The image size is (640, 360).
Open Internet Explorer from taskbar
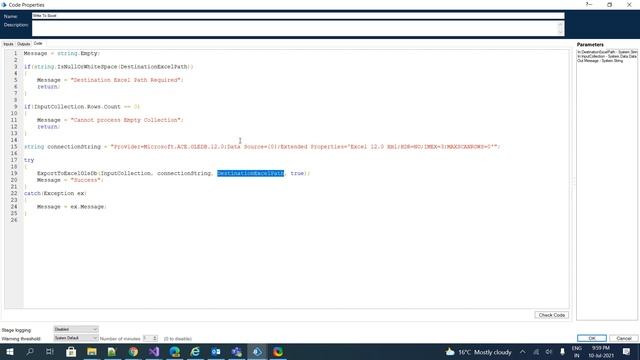(195, 351)
